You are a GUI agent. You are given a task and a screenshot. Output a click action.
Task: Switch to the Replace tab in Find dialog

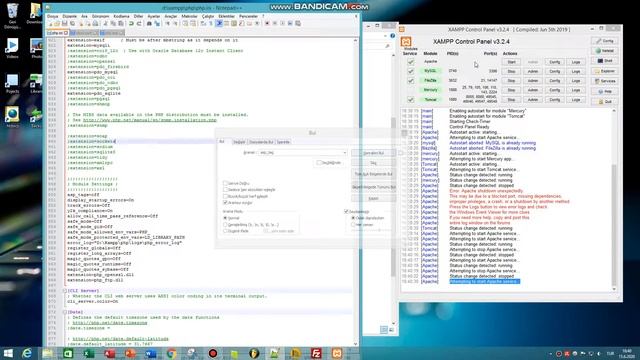(239, 142)
